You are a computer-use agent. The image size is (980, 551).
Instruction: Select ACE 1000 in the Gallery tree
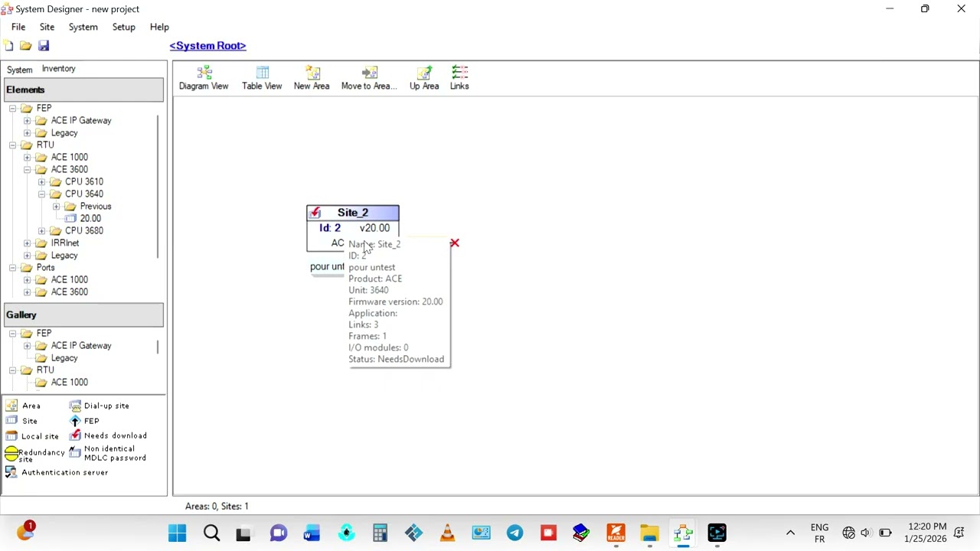click(70, 382)
